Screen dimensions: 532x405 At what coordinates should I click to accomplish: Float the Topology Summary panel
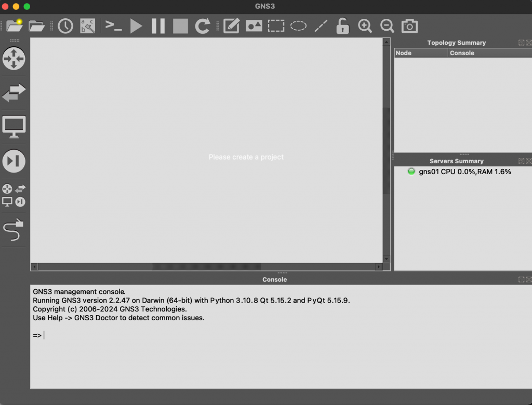click(522, 43)
